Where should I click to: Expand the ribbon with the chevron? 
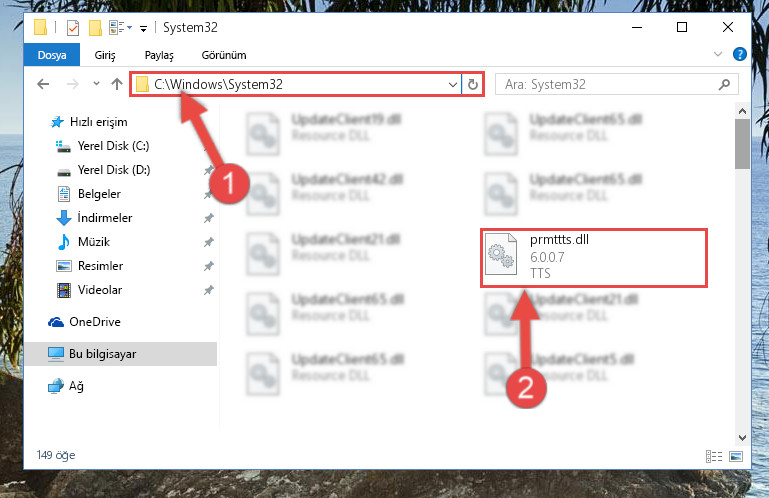(x=718, y=54)
